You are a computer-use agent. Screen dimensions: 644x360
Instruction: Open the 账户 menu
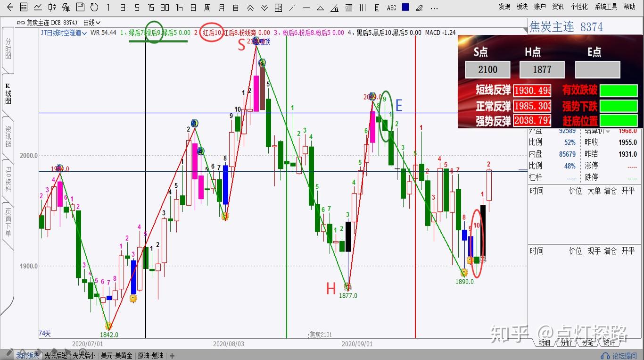(540, 7)
